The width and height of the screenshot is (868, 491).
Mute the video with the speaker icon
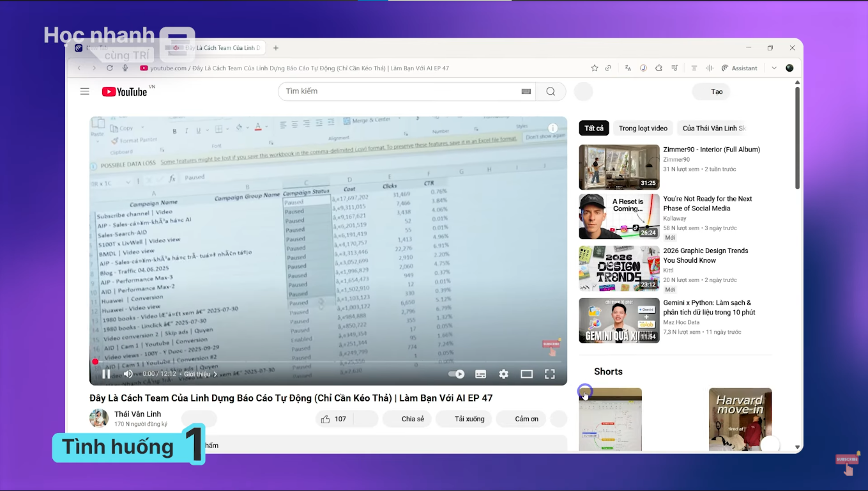click(128, 374)
